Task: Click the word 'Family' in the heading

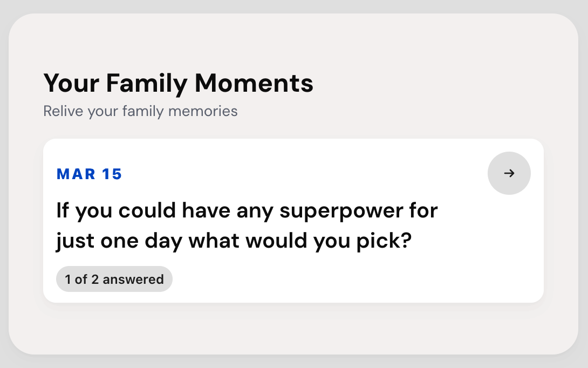Action: click(x=147, y=84)
